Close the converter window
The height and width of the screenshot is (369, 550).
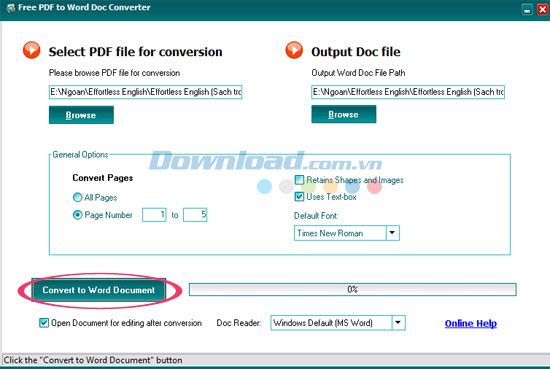pyautogui.click(x=543, y=9)
